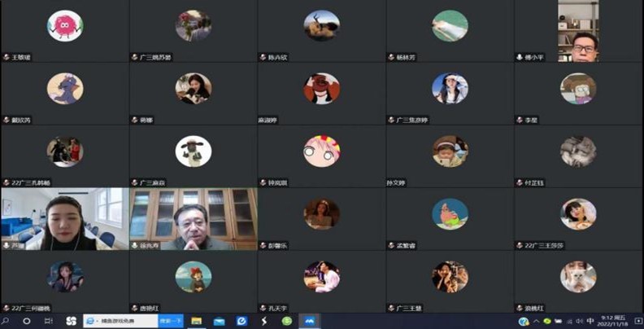Click the sheep avatar above 广三麻焱
The height and width of the screenshot is (329, 644).
coord(194,151)
